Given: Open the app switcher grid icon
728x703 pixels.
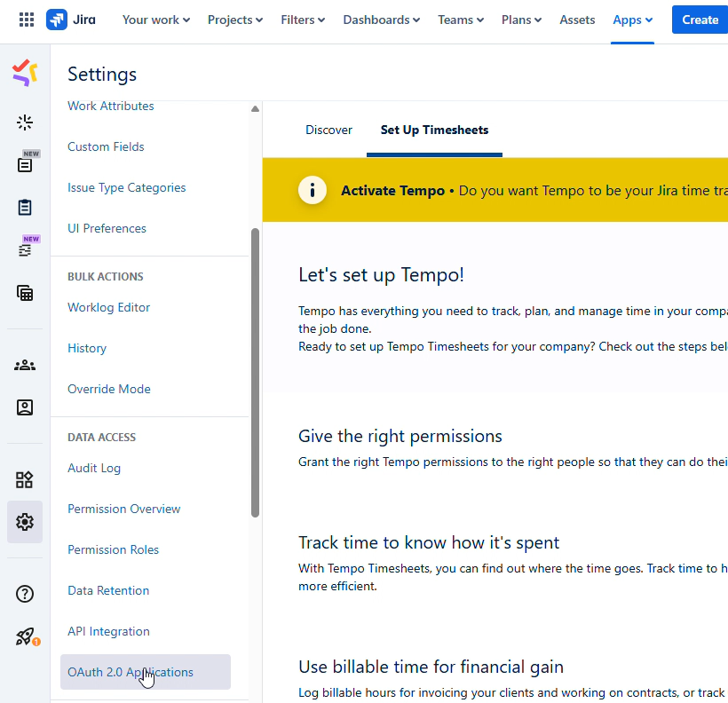Looking at the screenshot, I should point(27,20).
